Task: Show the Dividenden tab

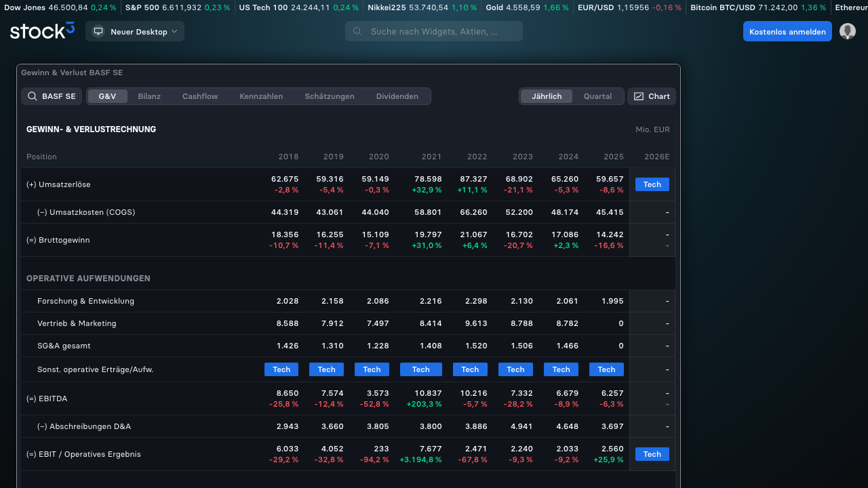Action: click(397, 96)
